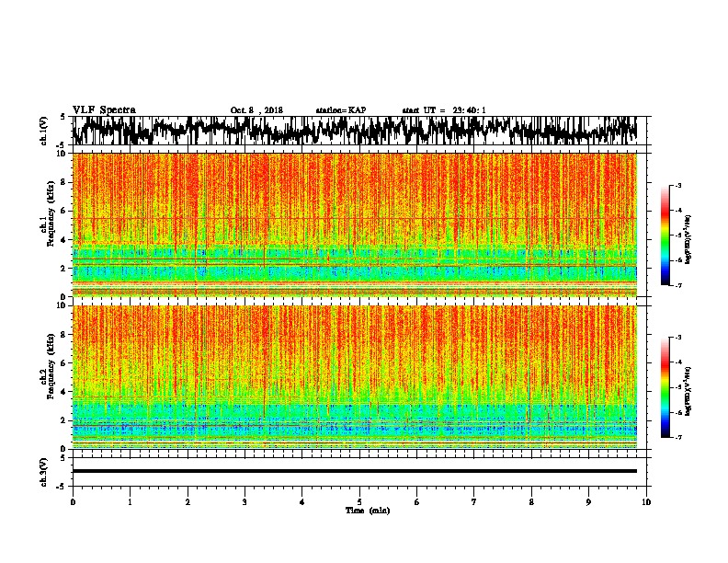728x563 pixels.
Task: Click the ch.2 color scale log(PSD) unit label
Action: (688, 391)
